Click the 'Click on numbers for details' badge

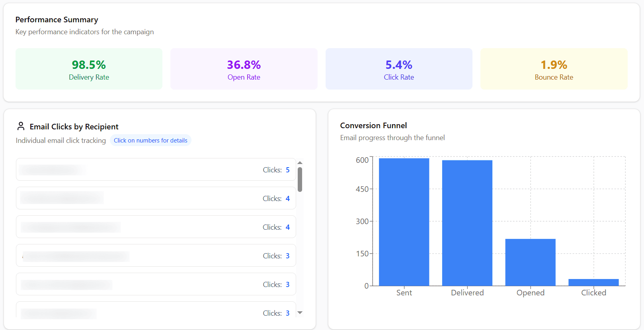[x=150, y=141]
